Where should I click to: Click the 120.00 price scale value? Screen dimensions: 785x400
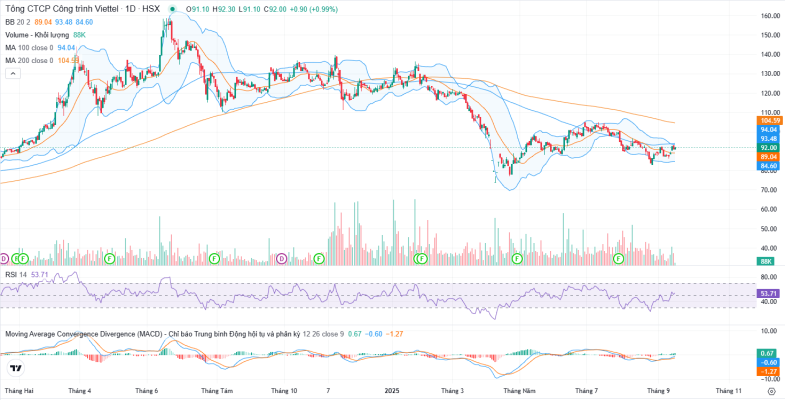click(770, 94)
